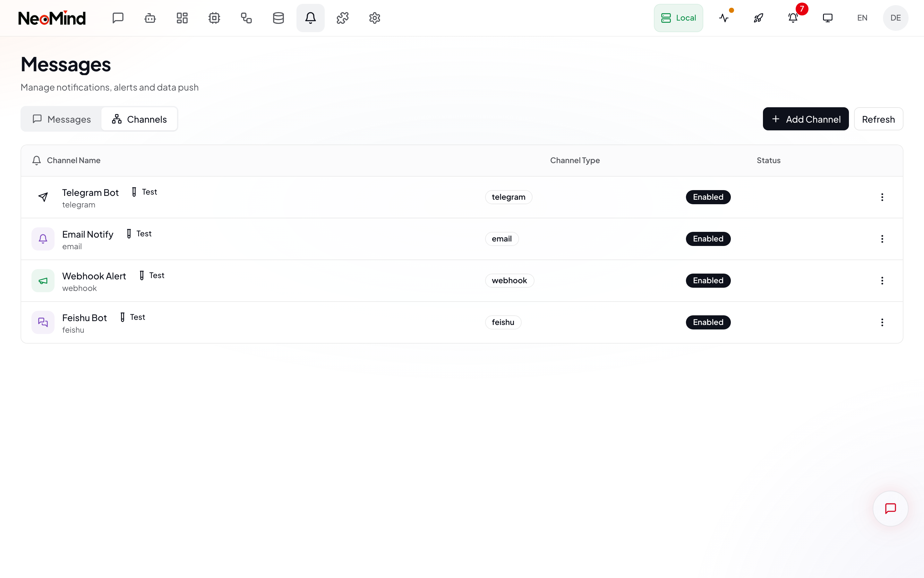Click the Webhook Alert megaphone icon
The image size is (924, 578).
43,281
